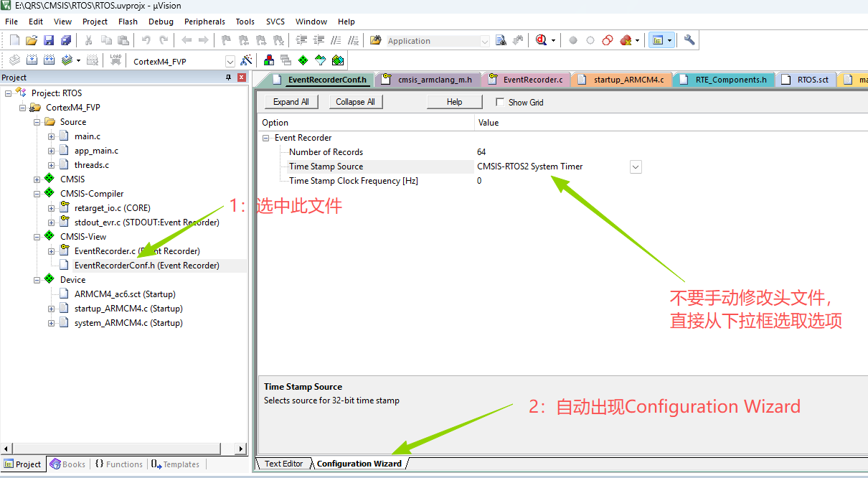Viewport: 868px width, 478px height.
Task: Switch to EventRecorder.c tab
Action: click(x=526, y=80)
